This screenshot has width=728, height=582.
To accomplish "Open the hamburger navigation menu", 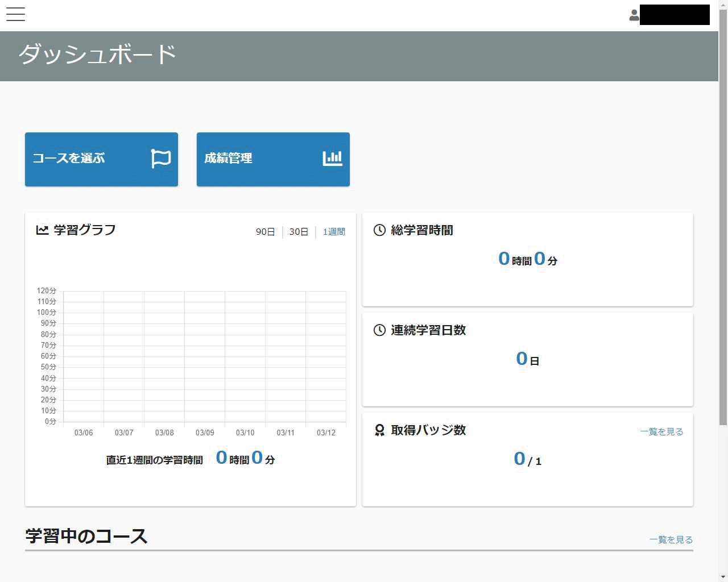I will tap(15, 14).
